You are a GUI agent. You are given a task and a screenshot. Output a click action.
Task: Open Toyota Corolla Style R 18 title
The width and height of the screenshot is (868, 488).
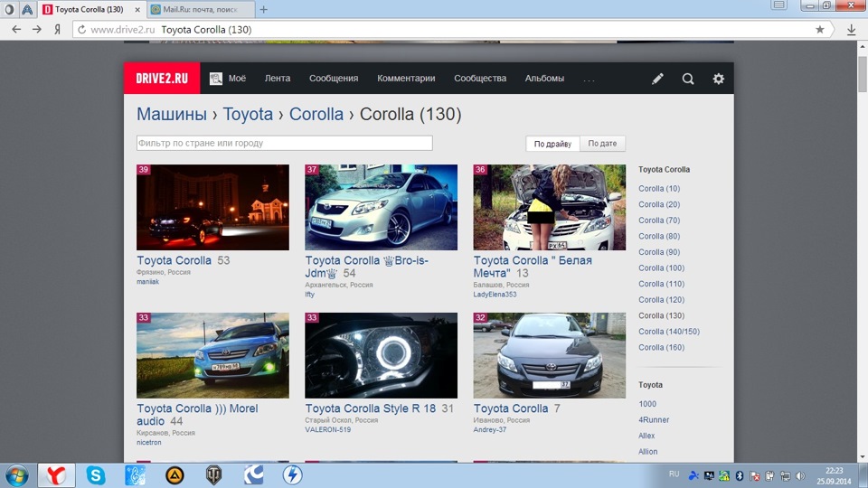click(371, 408)
